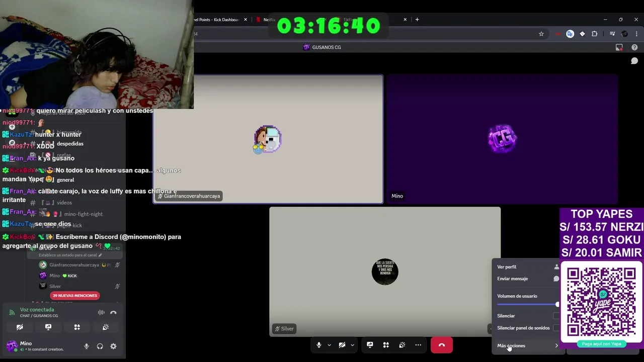The height and width of the screenshot is (362, 644).
Task: Focus Gianfrancoverahuarcaya video tile
Action: 268,139
